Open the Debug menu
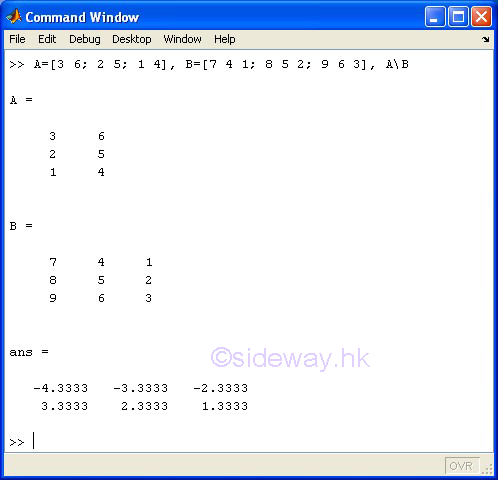 85,39
